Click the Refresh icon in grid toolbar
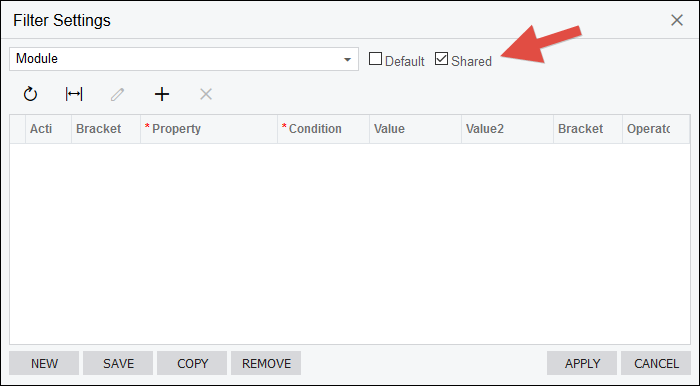Viewport: 700px width, 386px height. point(30,94)
